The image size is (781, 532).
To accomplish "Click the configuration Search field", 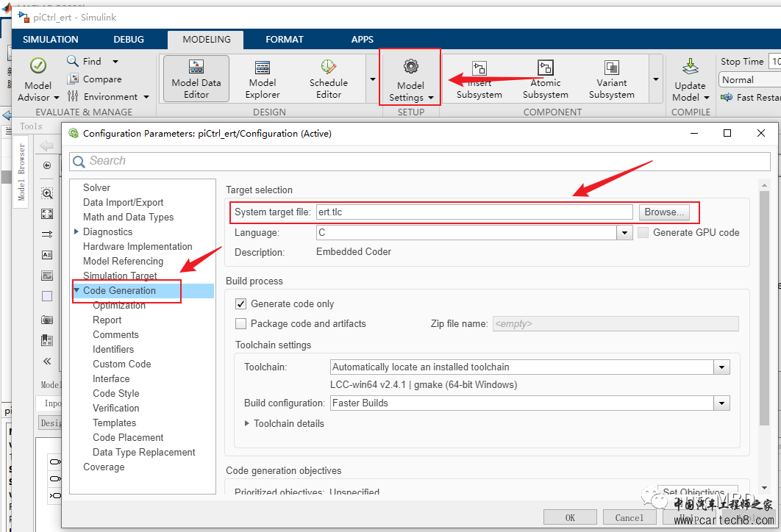I will pos(420,161).
